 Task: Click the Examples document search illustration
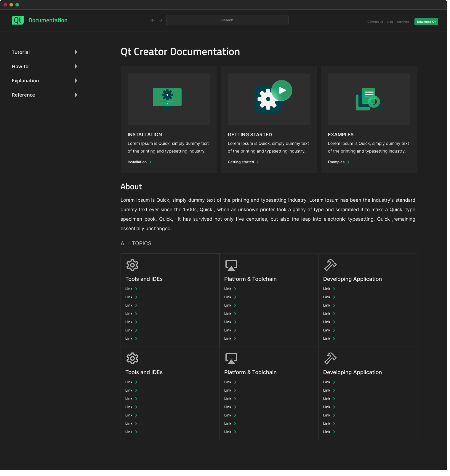point(369,99)
